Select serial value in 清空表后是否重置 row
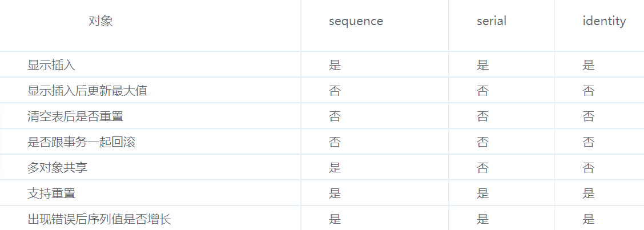Image resolution: width=644 pixels, height=230 pixels. point(483,116)
